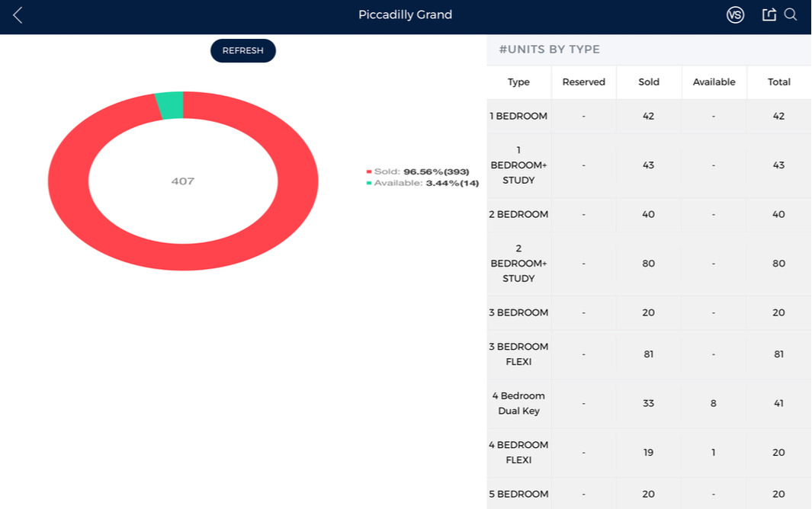Open the VS compare icon
The image size is (812, 509).
coord(735,15)
